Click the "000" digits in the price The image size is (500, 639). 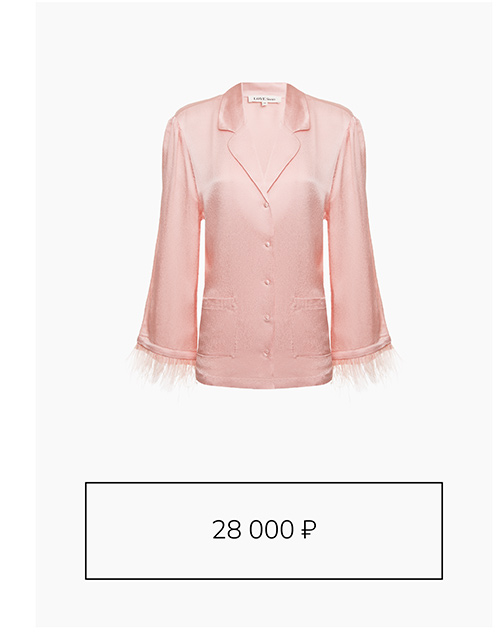point(271,530)
